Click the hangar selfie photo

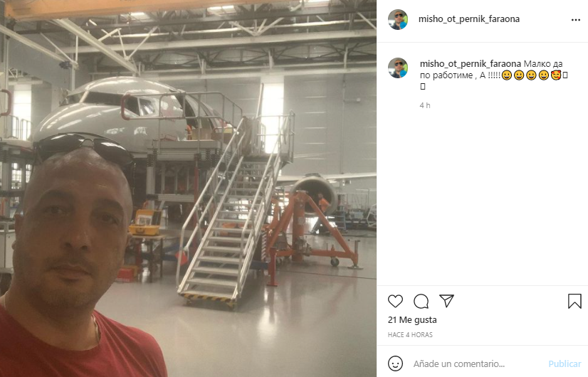(188, 188)
